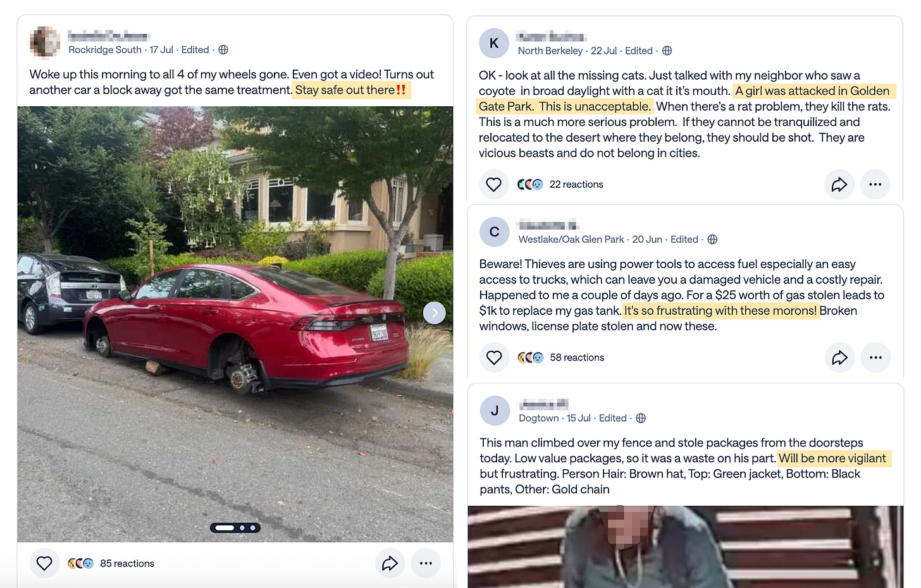Open the red car photo
The image size is (921, 588).
click(x=235, y=324)
